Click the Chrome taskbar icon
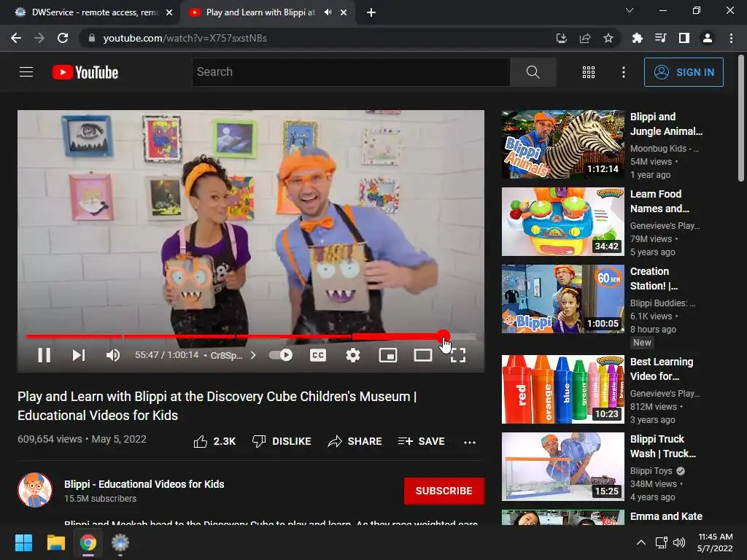The height and width of the screenshot is (560, 747). pyautogui.click(x=88, y=542)
